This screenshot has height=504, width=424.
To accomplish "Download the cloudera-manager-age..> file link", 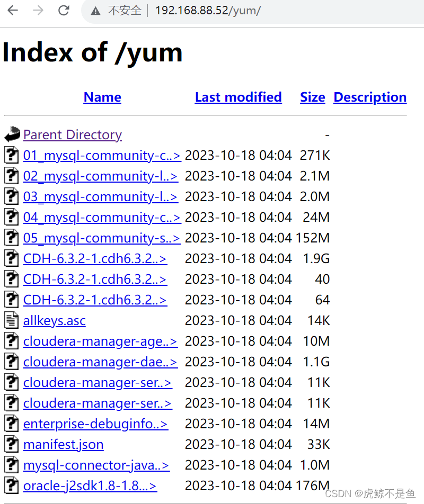I will [x=100, y=341].
